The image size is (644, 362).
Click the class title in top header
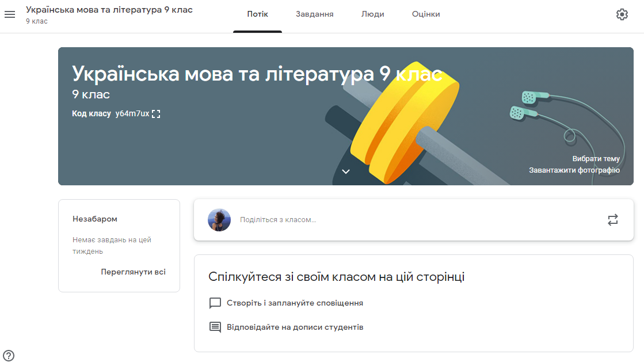tap(109, 9)
